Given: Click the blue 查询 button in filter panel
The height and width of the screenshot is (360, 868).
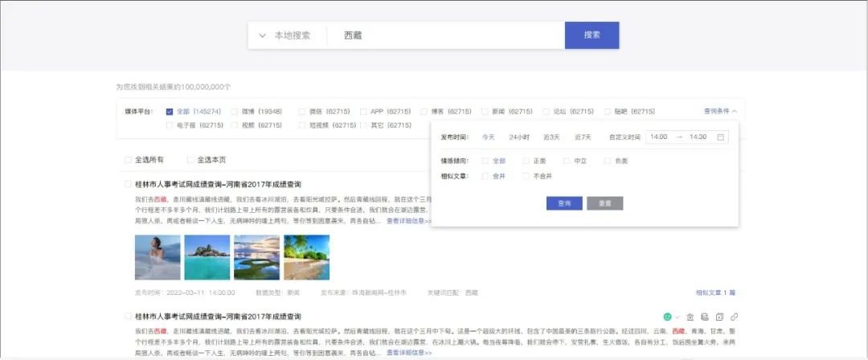Looking at the screenshot, I should (564, 203).
